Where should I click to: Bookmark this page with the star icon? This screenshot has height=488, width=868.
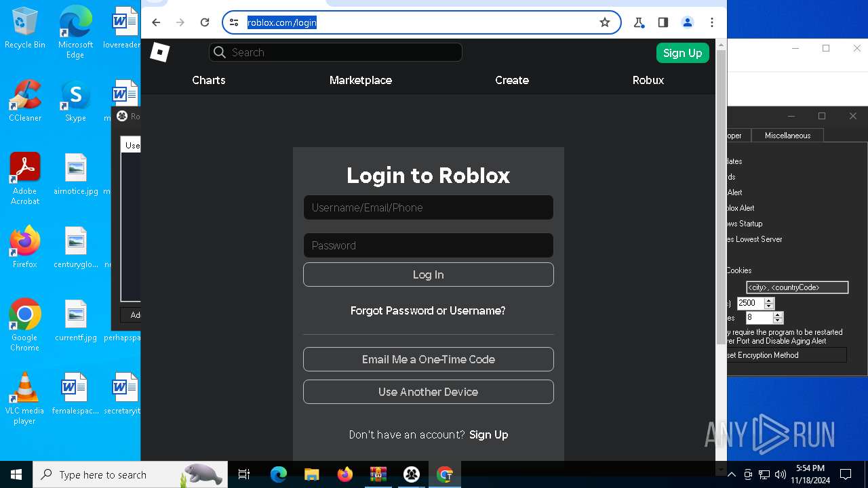[605, 22]
